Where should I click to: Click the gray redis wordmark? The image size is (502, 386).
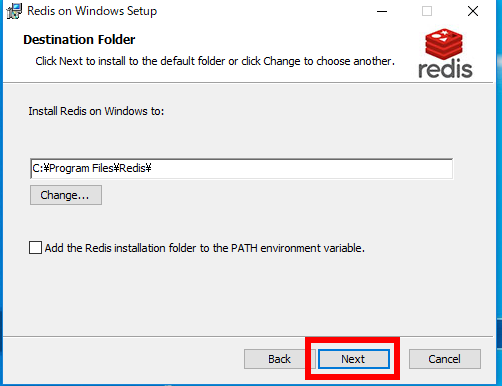[x=445, y=69]
